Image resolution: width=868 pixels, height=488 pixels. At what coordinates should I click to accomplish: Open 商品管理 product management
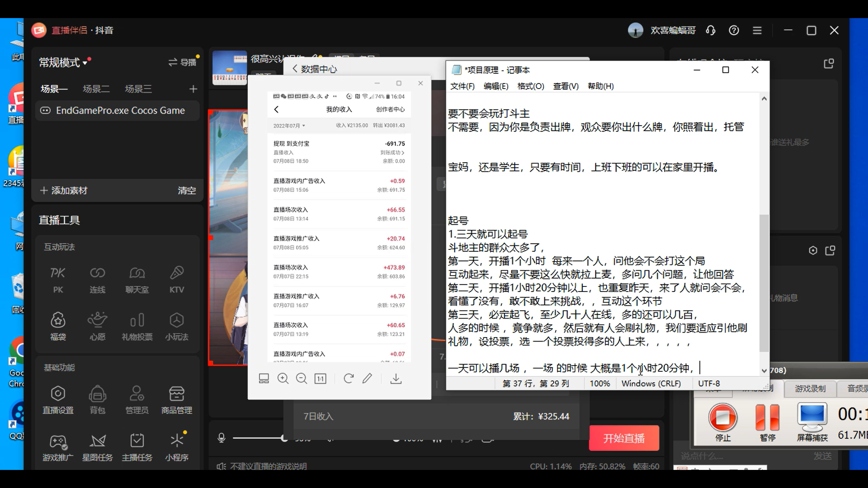[x=176, y=400]
